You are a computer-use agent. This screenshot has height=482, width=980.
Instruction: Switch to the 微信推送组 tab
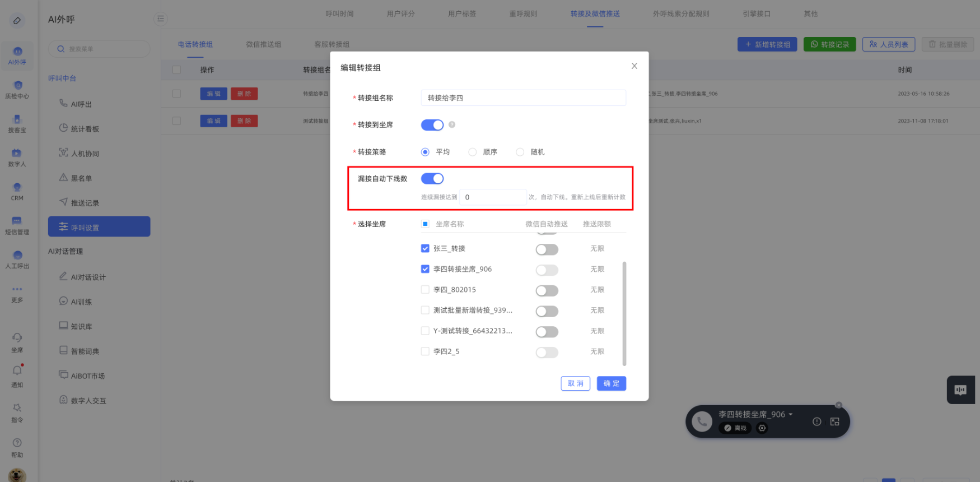coord(263,44)
